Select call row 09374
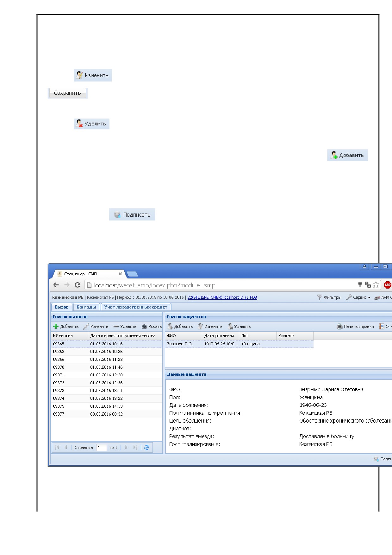This screenshot has width=392, height=555. tap(107, 399)
